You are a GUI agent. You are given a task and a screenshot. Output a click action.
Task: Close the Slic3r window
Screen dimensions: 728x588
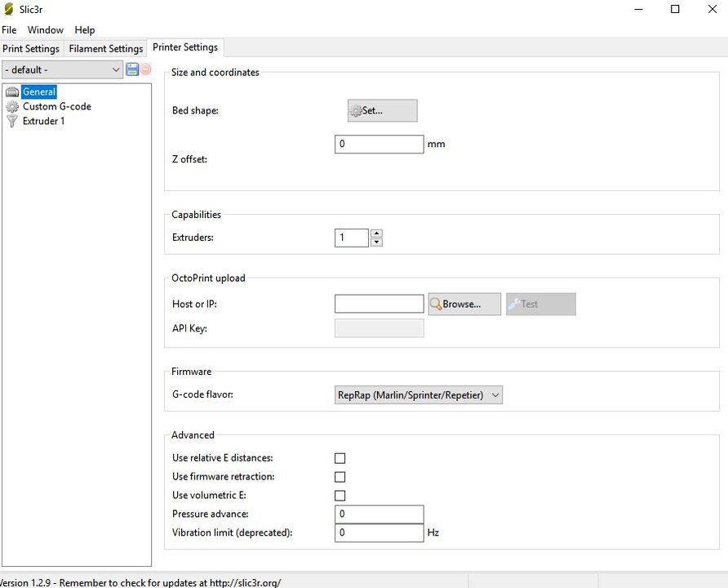pyautogui.click(x=712, y=9)
